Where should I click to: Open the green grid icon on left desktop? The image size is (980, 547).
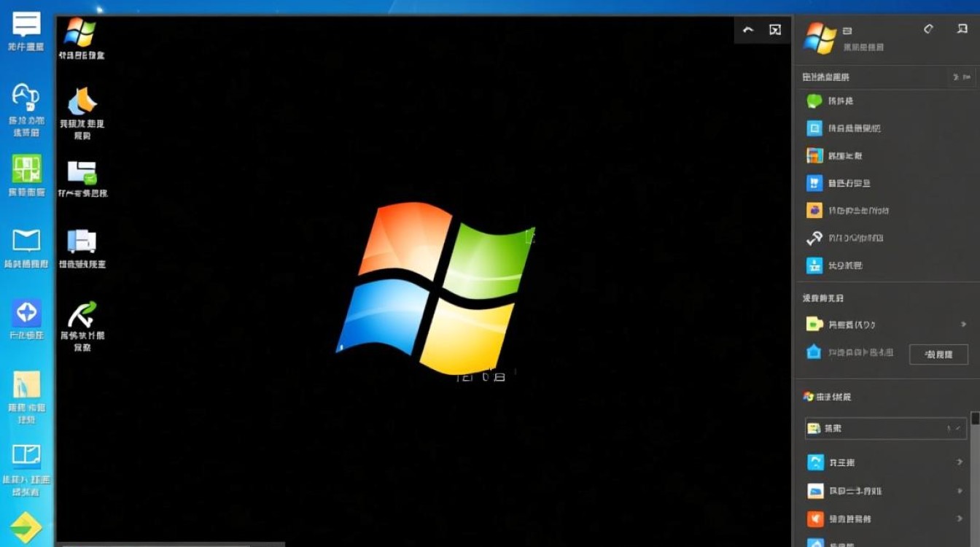coord(27,169)
